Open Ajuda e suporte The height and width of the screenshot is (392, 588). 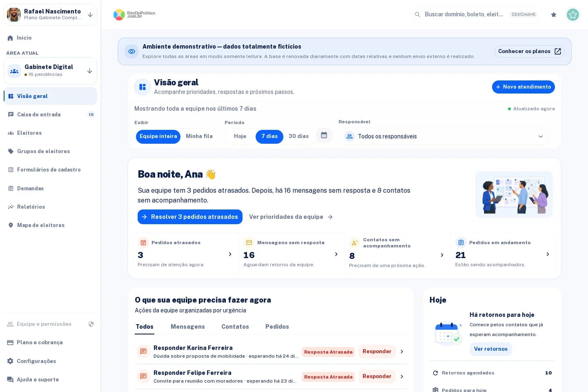(51, 380)
